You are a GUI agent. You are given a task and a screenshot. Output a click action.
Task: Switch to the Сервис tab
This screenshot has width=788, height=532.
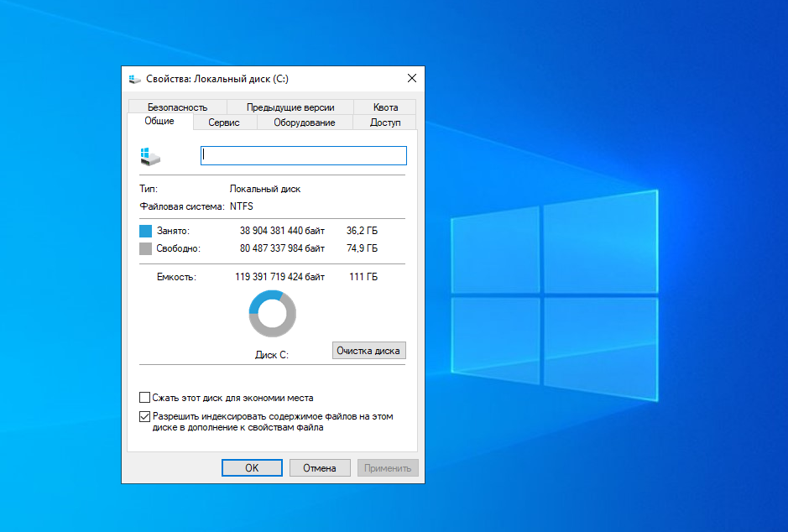pos(224,122)
